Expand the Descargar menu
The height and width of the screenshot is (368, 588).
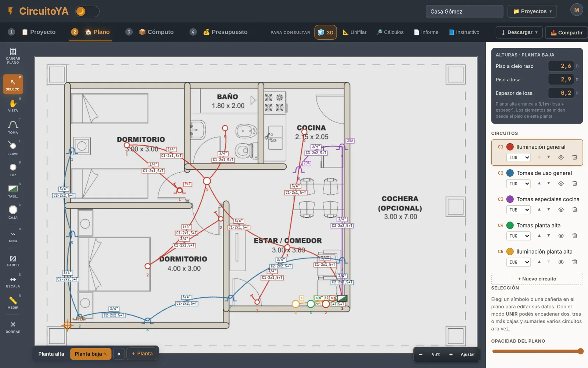tap(519, 32)
